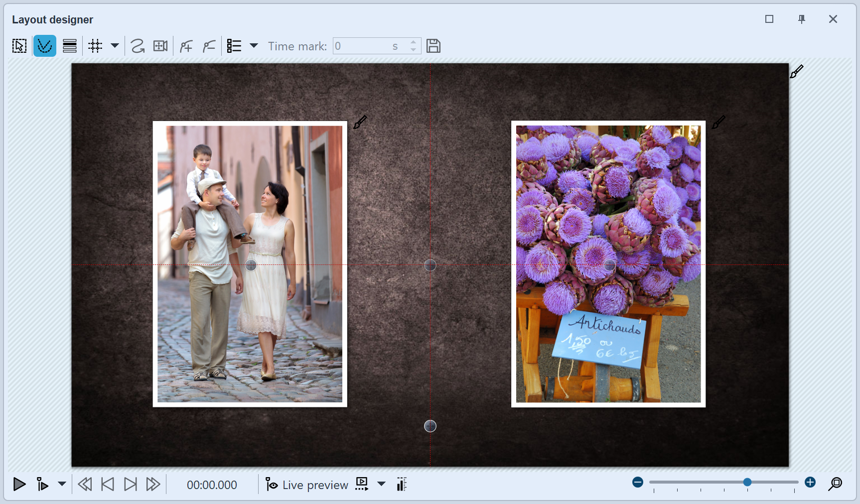Start playback from the beginning
This screenshot has height=504, width=860.
point(19,484)
